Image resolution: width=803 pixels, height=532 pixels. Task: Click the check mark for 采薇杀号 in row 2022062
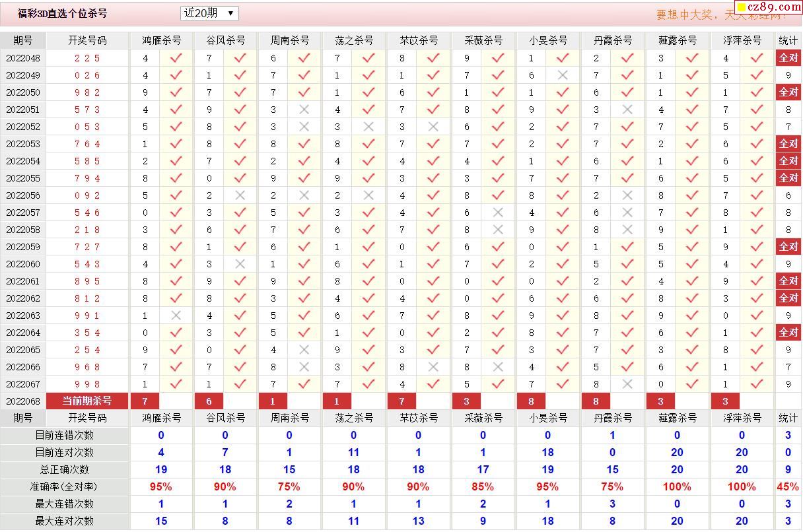(498, 298)
